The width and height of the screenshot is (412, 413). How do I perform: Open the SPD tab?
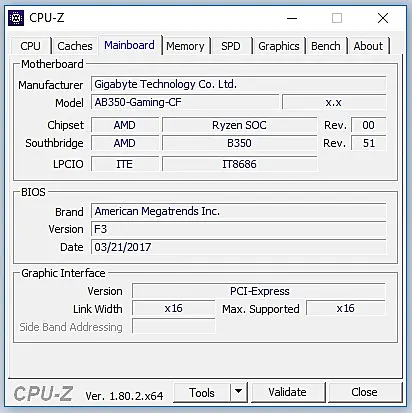(x=231, y=46)
